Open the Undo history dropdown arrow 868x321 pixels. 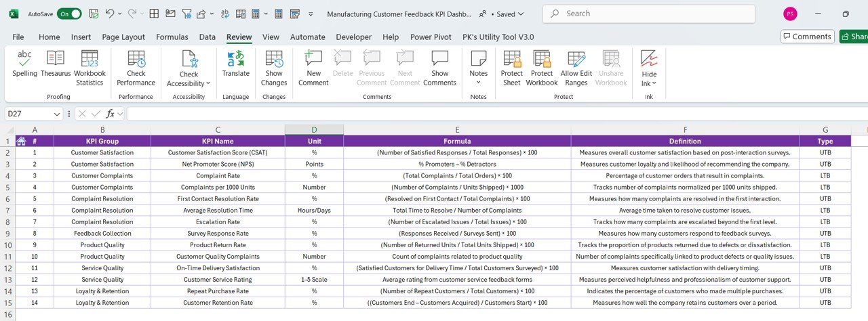click(120, 14)
